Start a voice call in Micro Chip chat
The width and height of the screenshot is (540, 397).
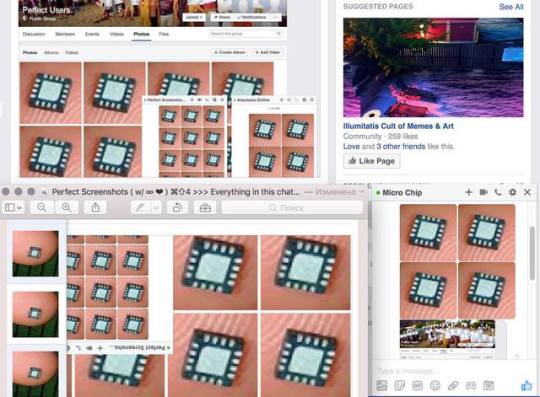coord(498,192)
